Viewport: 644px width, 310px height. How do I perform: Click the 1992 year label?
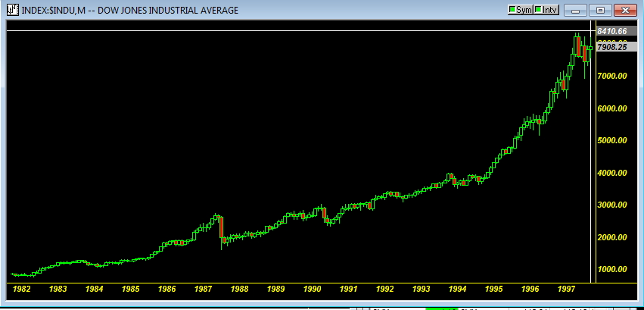click(x=385, y=289)
